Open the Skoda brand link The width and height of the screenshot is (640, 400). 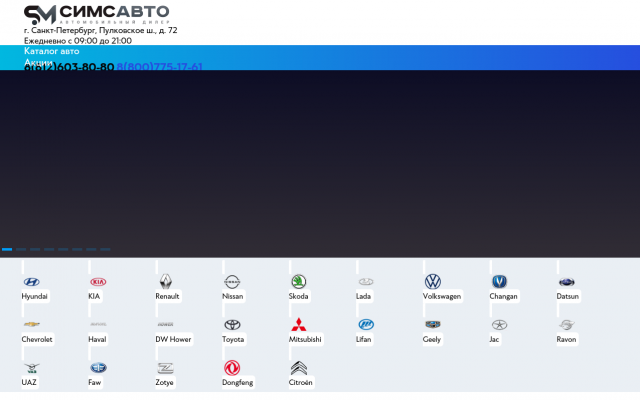click(x=298, y=296)
